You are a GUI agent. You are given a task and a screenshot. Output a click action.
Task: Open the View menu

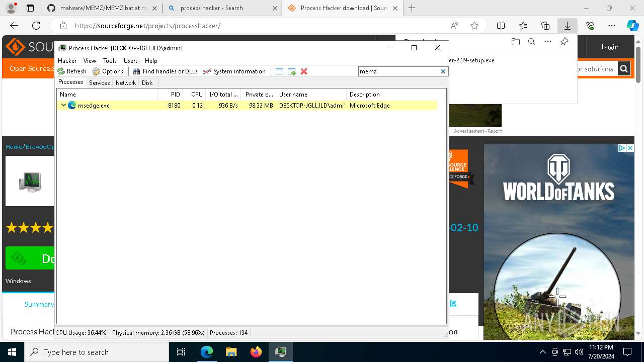point(90,60)
